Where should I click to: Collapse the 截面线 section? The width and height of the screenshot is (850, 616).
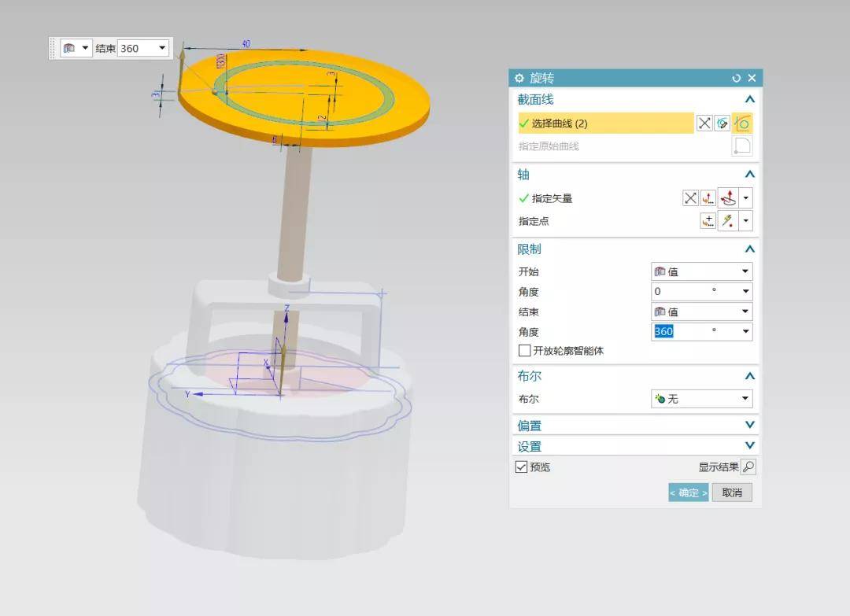[750, 99]
